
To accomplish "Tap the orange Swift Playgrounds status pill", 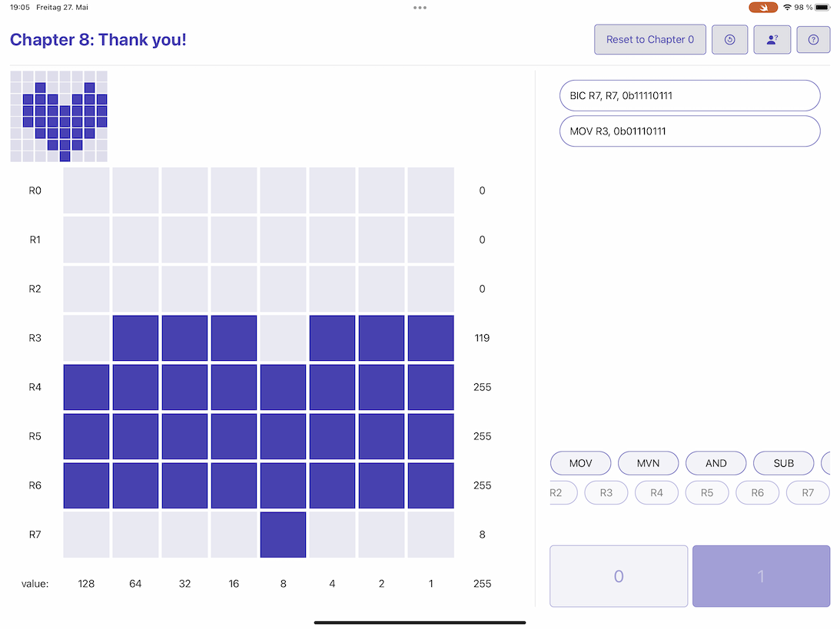I will [x=762, y=7].
